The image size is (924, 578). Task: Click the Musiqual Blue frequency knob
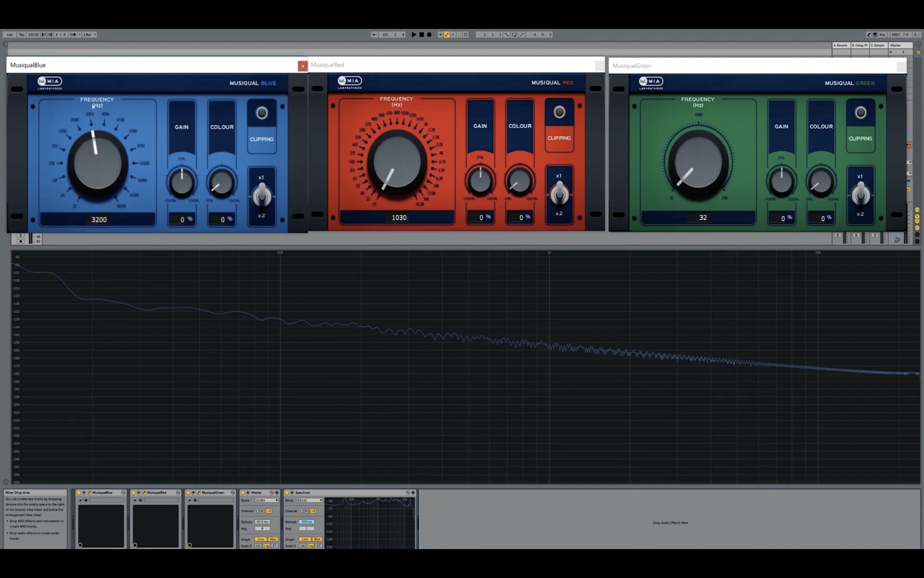[97, 163]
